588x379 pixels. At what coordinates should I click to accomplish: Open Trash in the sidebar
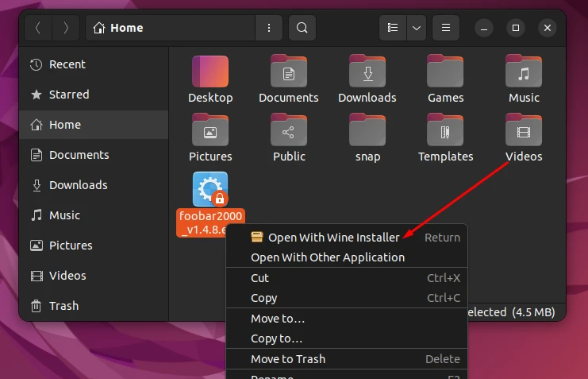click(94, 306)
